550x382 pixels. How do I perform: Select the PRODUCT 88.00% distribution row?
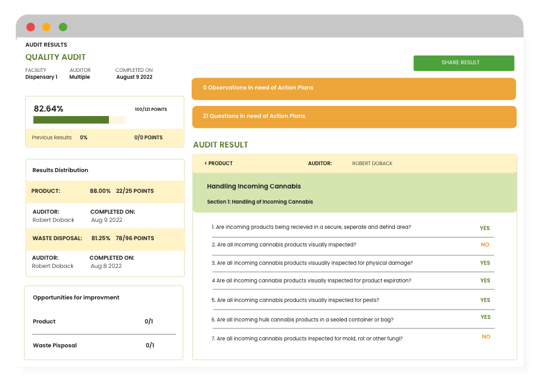click(x=105, y=192)
